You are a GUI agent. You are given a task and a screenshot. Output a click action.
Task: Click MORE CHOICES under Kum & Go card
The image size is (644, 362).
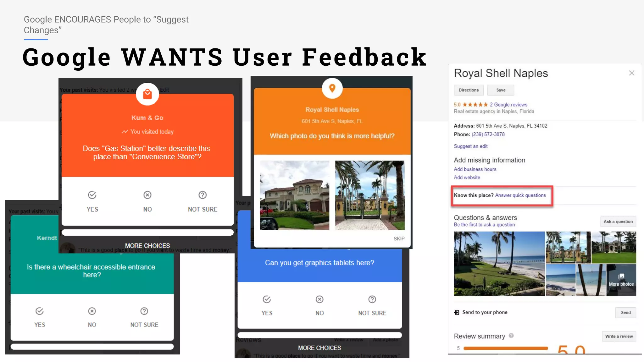[x=147, y=246]
